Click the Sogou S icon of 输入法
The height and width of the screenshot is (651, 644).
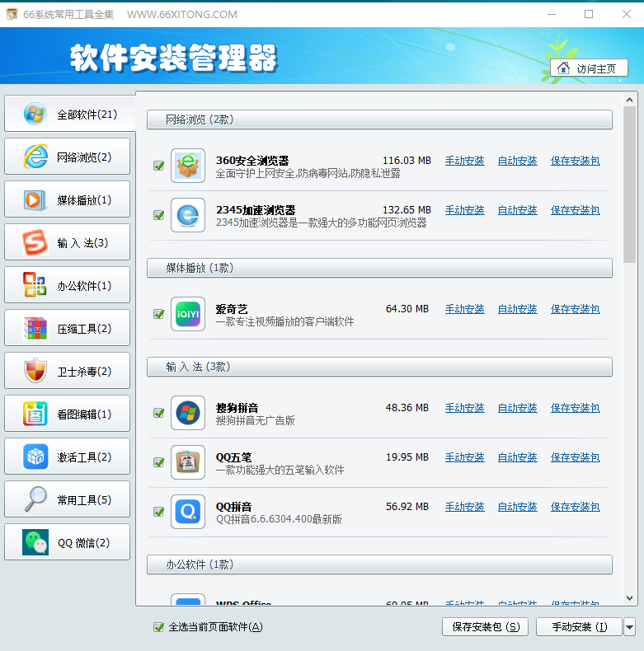[x=35, y=242]
